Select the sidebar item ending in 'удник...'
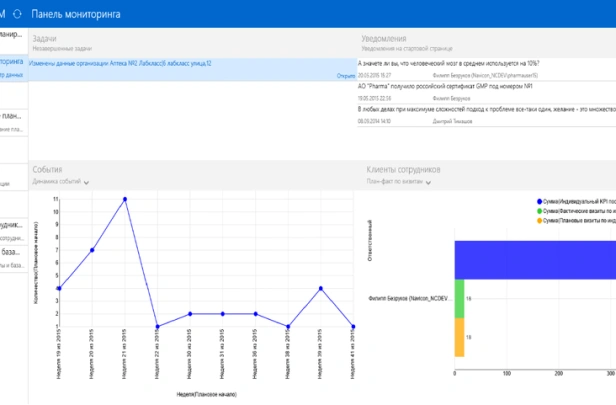Viewport: 616px width, 405px height. tap(14, 225)
